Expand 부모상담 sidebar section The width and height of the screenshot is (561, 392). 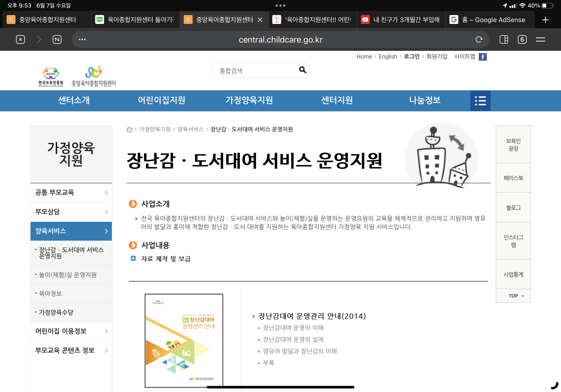71,212
